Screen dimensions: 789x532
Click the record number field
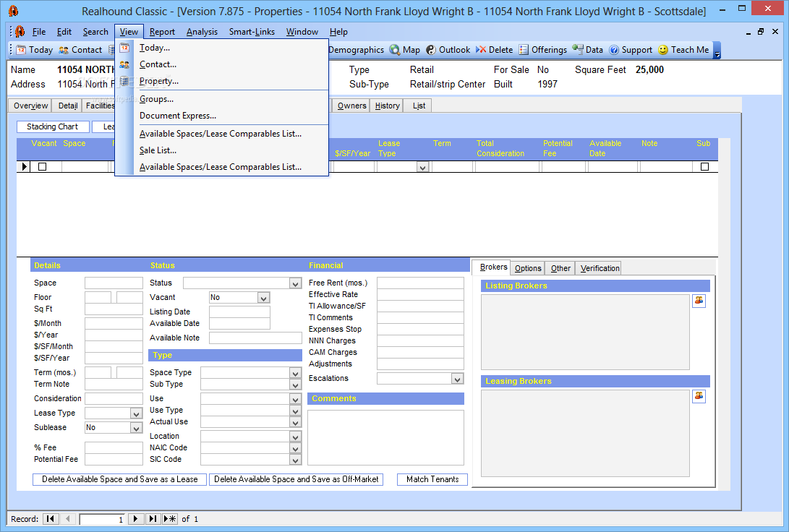(x=102, y=519)
